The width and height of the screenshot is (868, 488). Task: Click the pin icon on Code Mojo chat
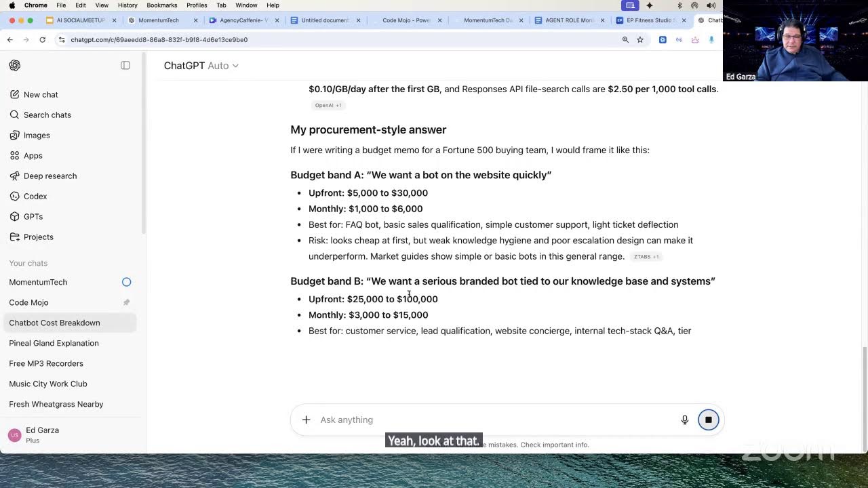coord(126,302)
